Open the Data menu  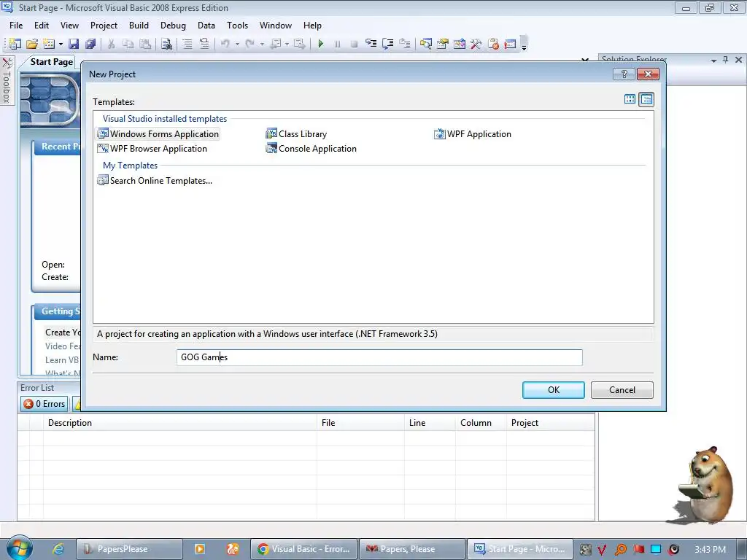point(206,26)
